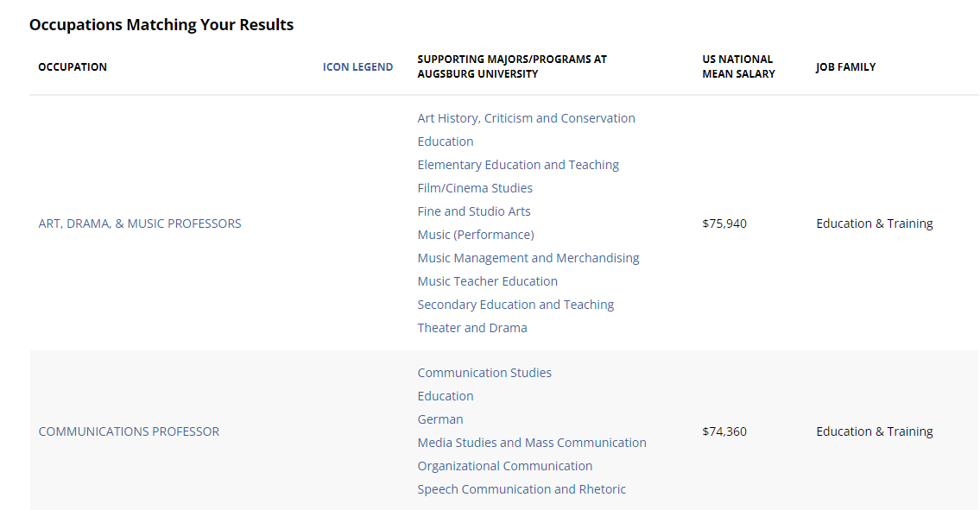The image size is (980, 510).
Task: Open the Music (Performance) program
Action: (x=476, y=234)
